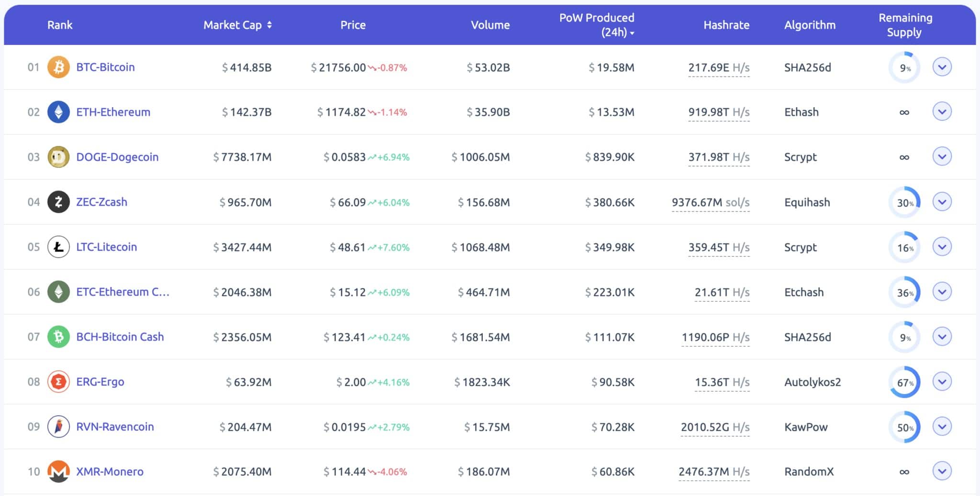Click the Bitcoin coin logo icon
Screen dimensions: 980x496
(x=58, y=67)
